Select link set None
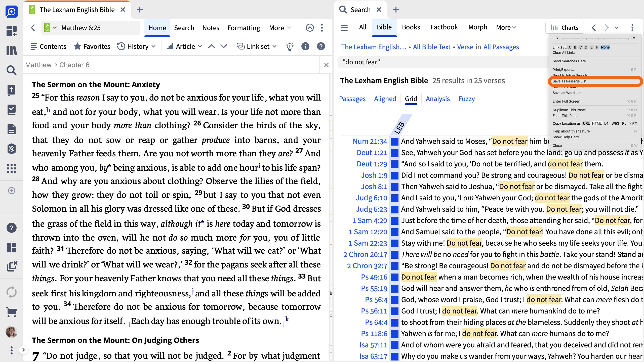 coord(605,47)
